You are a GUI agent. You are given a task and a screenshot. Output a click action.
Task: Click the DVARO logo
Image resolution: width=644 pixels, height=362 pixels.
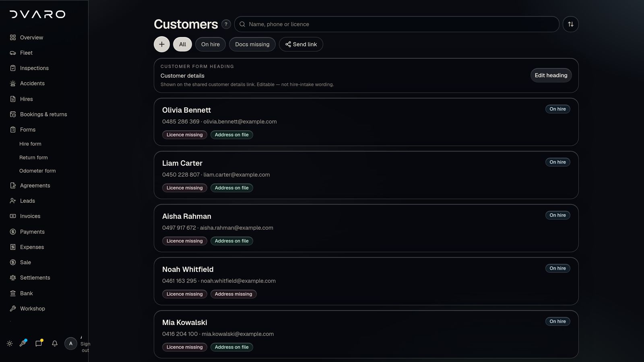(x=37, y=14)
